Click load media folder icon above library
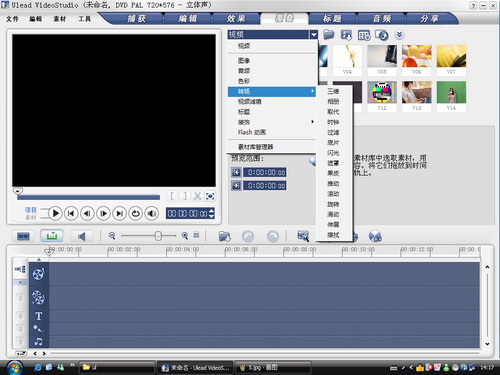The height and width of the screenshot is (375, 500). click(x=329, y=35)
